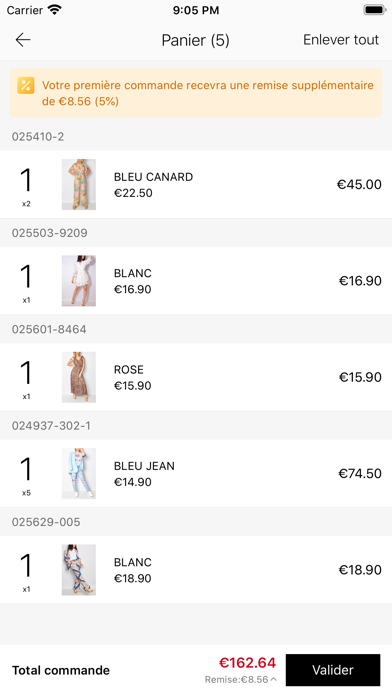Image resolution: width=392 pixels, height=696 pixels.
Task: View the ROSE leopard dress thumbnail
Action: (x=79, y=377)
